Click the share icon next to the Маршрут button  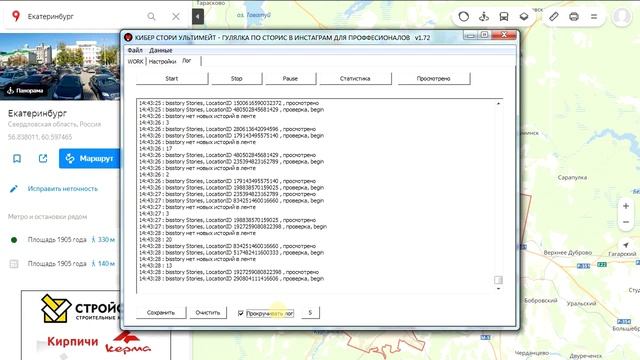pos(43,158)
